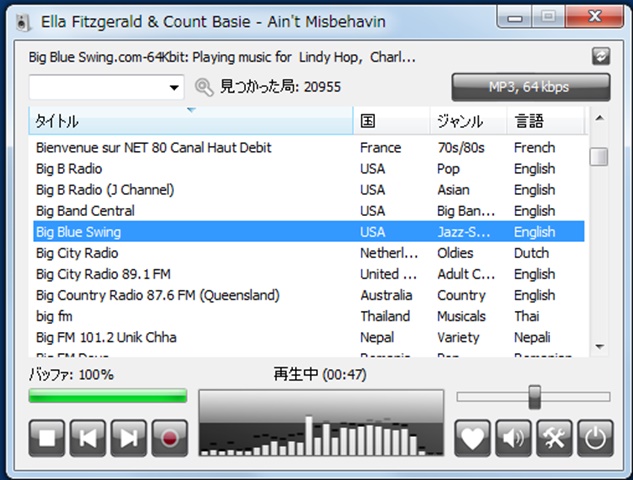Click the green buffer progress bar
Viewport: 633px width, 480px height.
click(108, 396)
